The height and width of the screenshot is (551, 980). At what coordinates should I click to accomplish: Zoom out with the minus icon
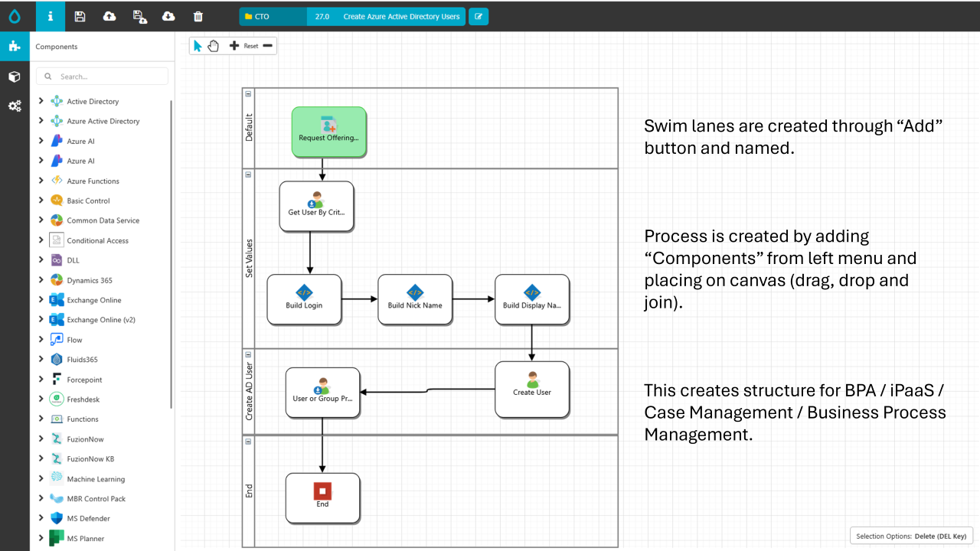click(267, 46)
